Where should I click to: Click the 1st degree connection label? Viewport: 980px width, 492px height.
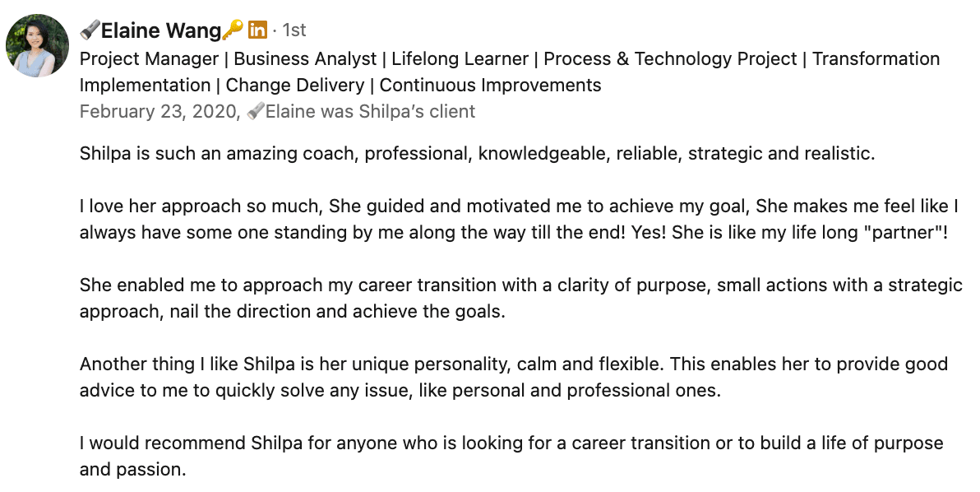click(x=294, y=30)
